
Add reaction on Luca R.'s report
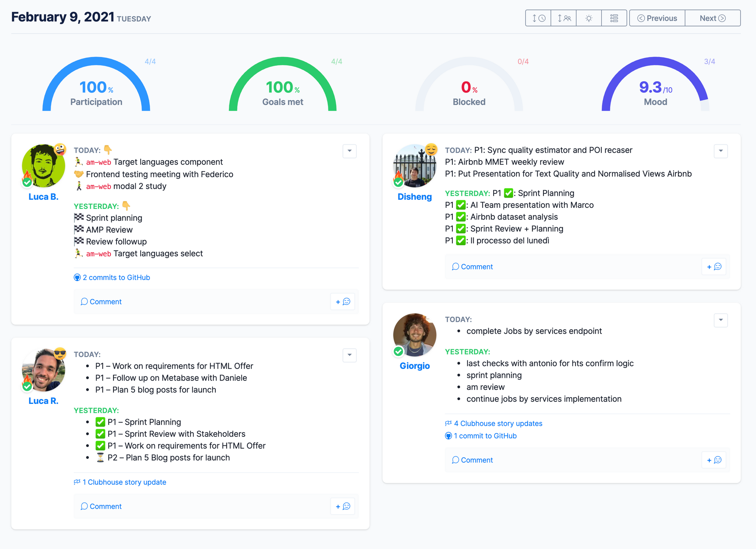342,506
